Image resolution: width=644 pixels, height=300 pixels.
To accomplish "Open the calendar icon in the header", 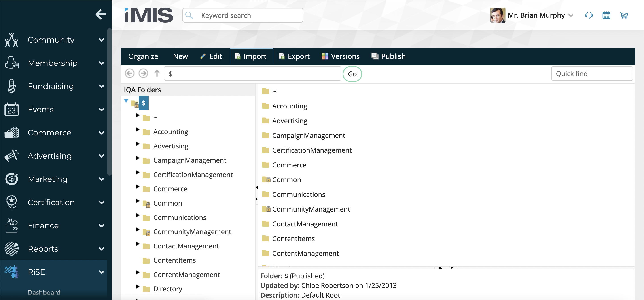I will [606, 15].
